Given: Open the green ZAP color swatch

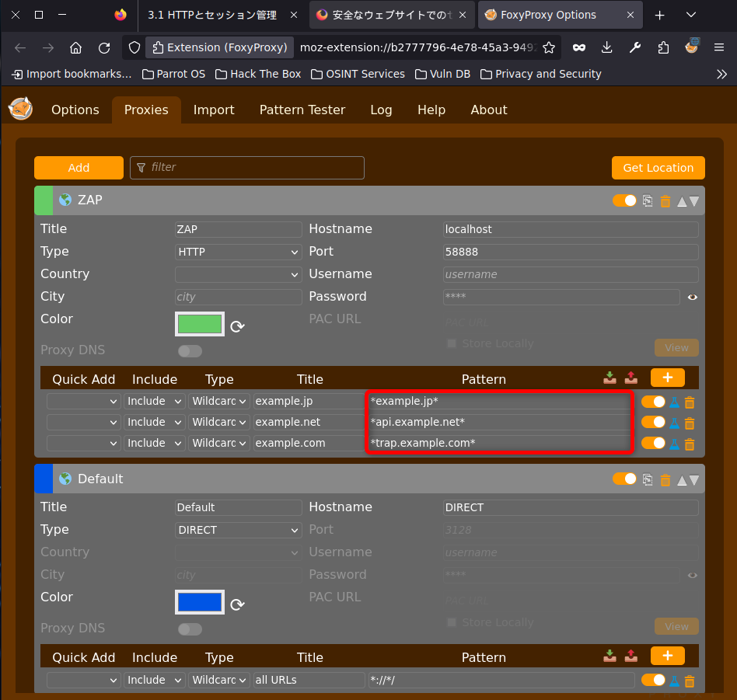Looking at the screenshot, I should [200, 324].
